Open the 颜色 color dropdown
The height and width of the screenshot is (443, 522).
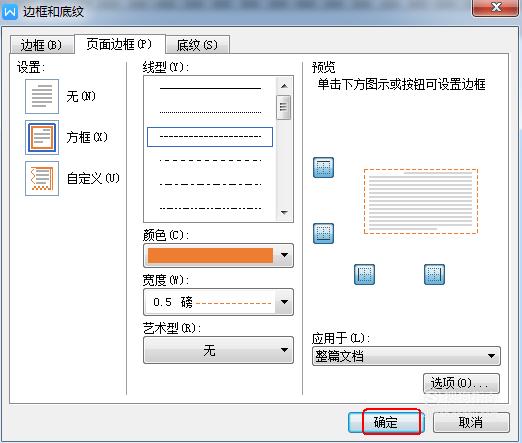[x=284, y=255]
